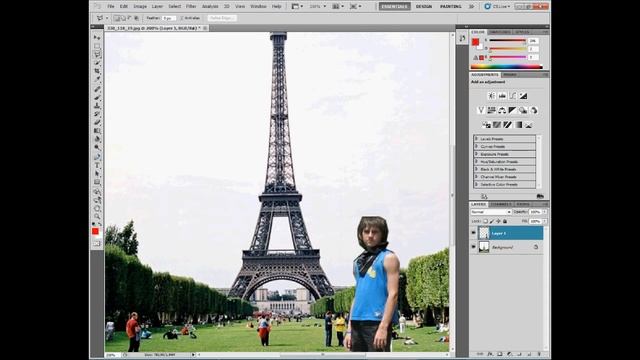Open the Filter menu
Screen dimensions: 640x360
[x=191, y=7]
